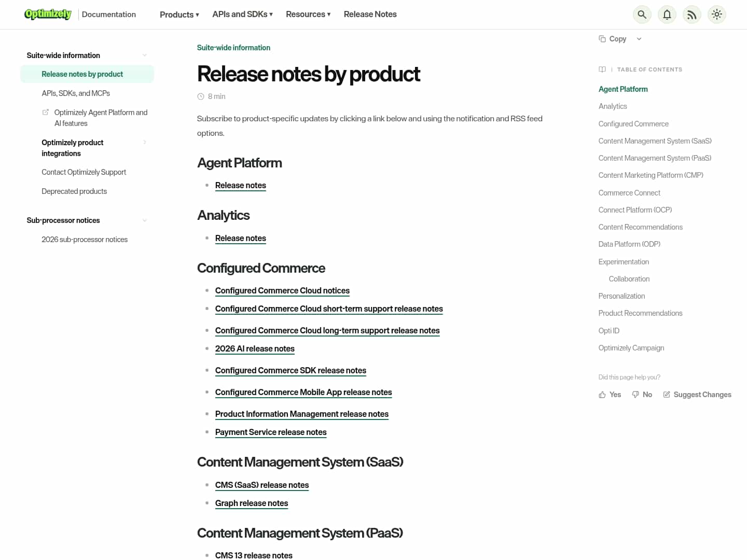This screenshot has width=747, height=560.
Task: Click the Documentation header label
Action: tap(109, 15)
